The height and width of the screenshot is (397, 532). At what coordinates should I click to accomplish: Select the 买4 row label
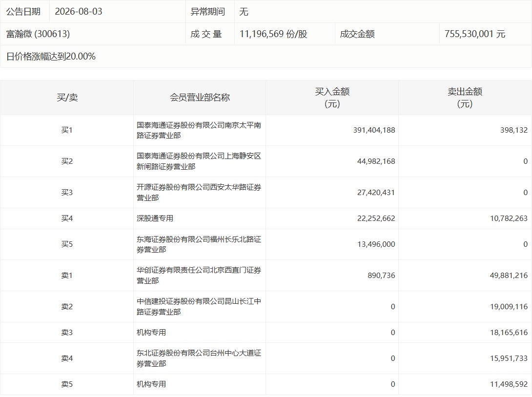pyautogui.click(x=67, y=218)
